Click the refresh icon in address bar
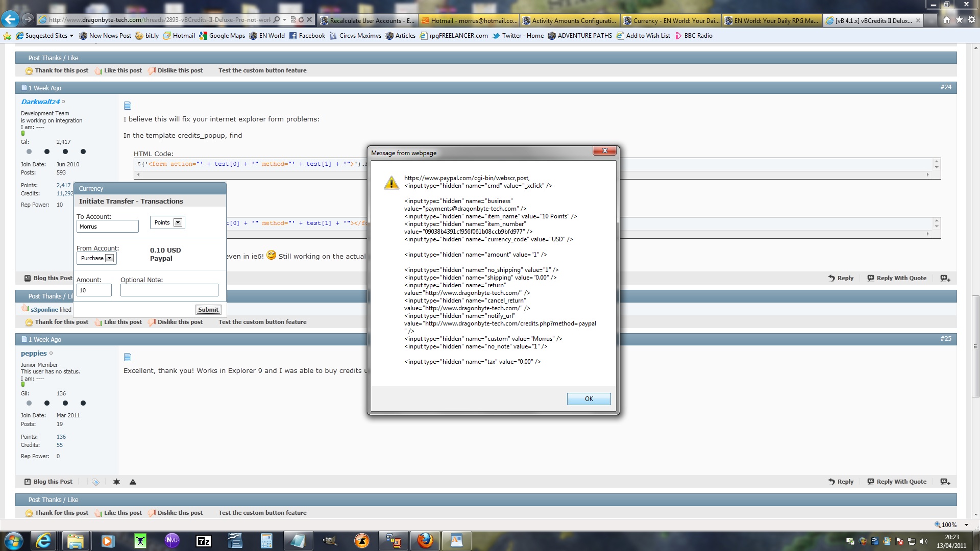 (x=301, y=20)
